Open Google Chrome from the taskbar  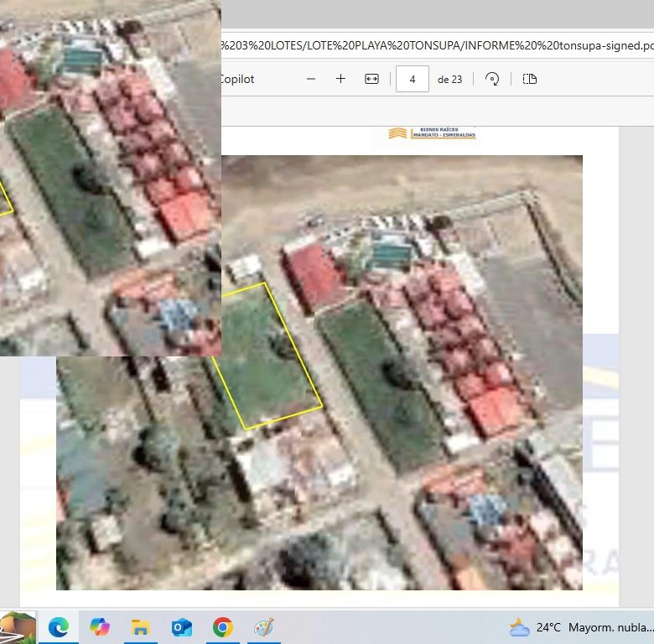pos(222,627)
